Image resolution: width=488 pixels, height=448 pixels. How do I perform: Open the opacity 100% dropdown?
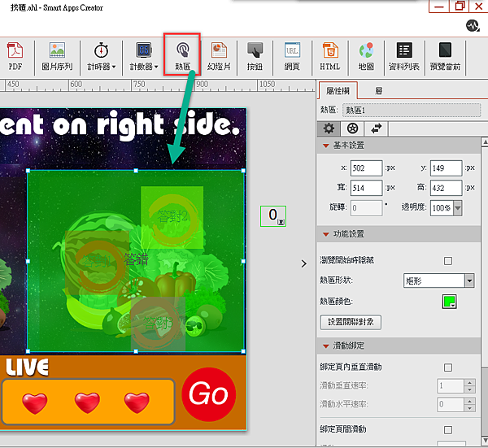tap(457, 208)
